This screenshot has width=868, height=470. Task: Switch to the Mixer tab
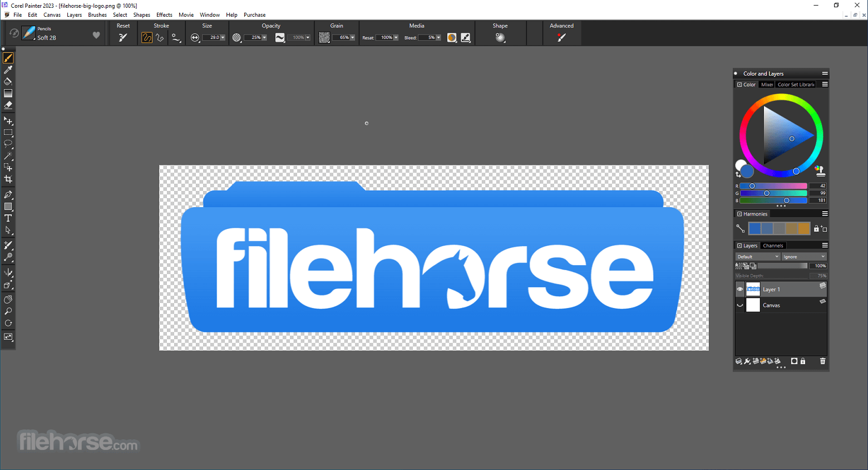pyautogui.click(x=767, y=85)
